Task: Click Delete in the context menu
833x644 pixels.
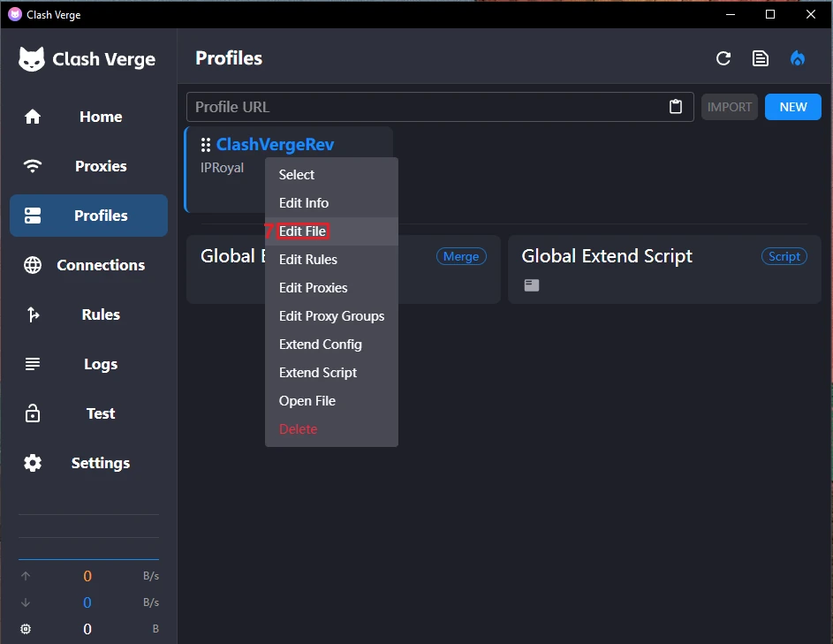Action: [298, 429]
